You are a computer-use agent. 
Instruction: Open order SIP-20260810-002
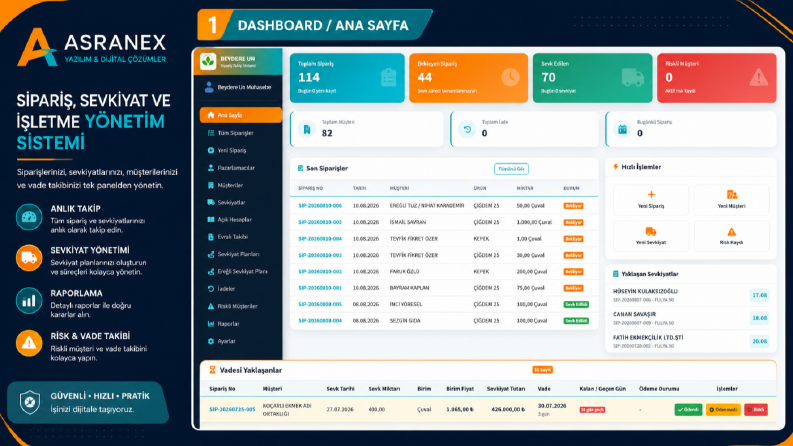pos(320,272)
